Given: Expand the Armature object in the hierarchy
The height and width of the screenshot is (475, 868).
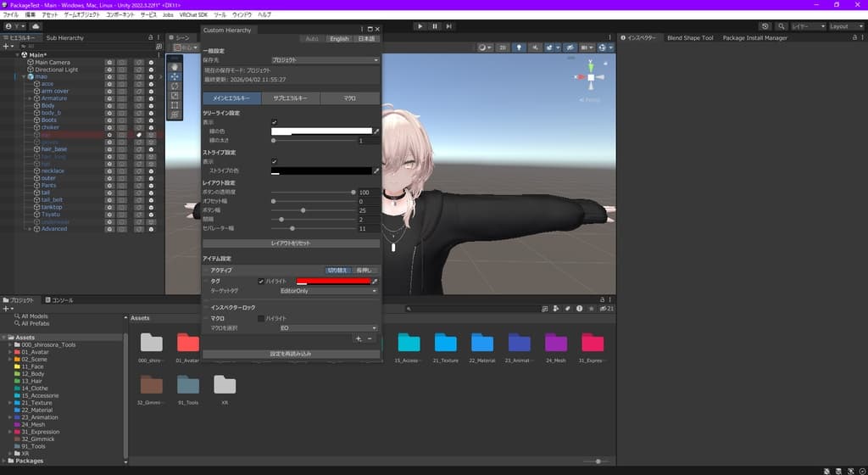Looking at the screenshot, I should coord(30,98).
